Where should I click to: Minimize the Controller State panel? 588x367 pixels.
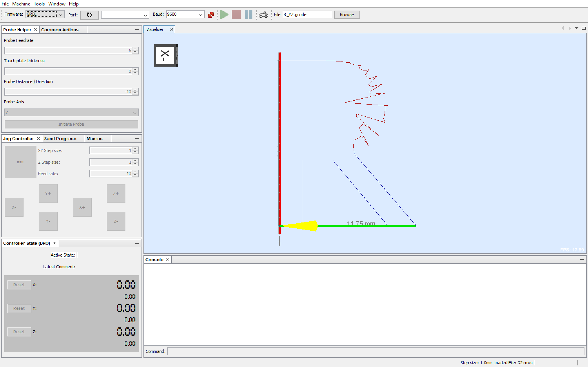[137, 243]
